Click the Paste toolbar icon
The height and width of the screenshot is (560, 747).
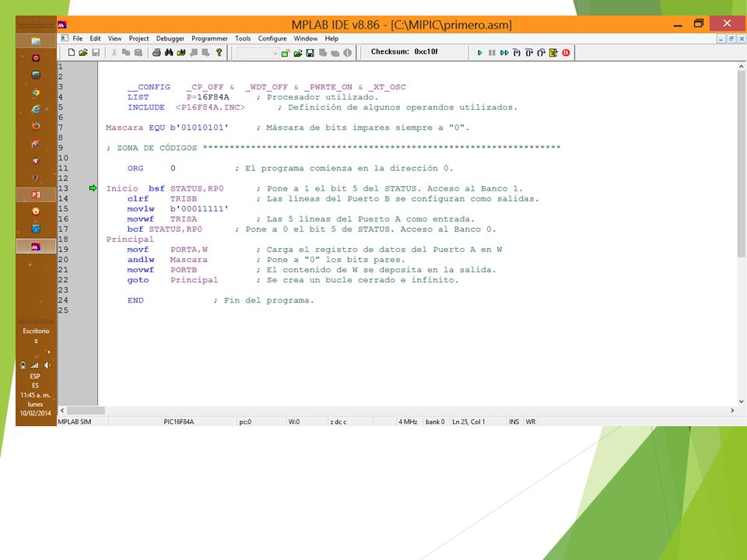(139, 52)
